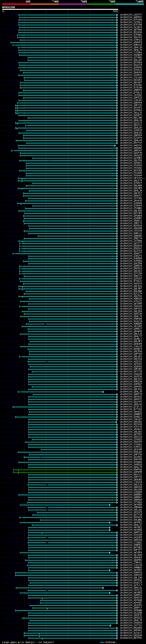Select hit label UniRef100_B9S4E4
This screenshot has height=644, width=146.
[x=131, y=63]
